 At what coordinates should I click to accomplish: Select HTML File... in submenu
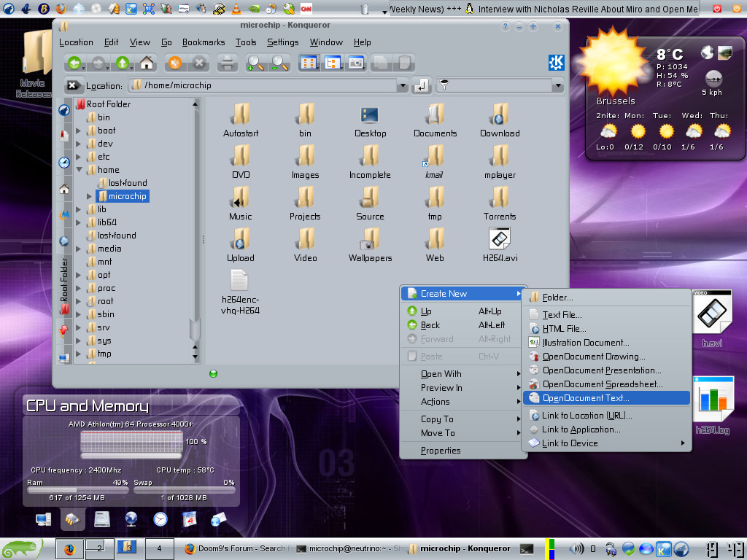point(606,329)
